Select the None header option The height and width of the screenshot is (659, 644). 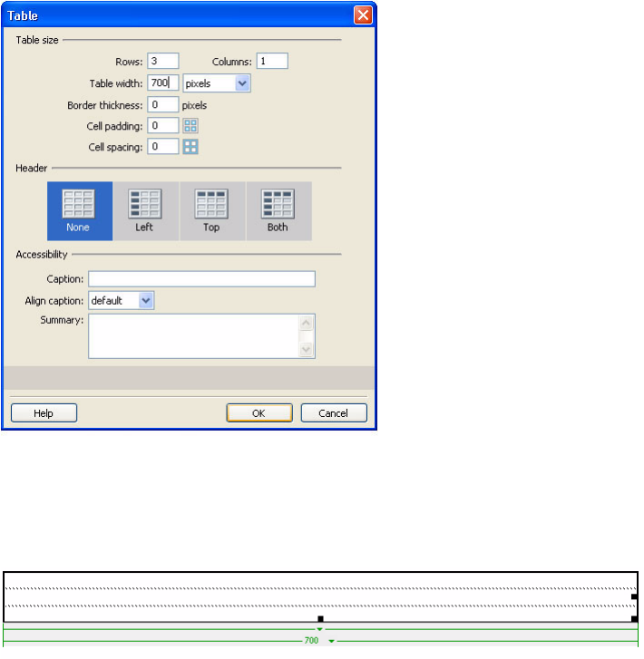click(80, 212)
